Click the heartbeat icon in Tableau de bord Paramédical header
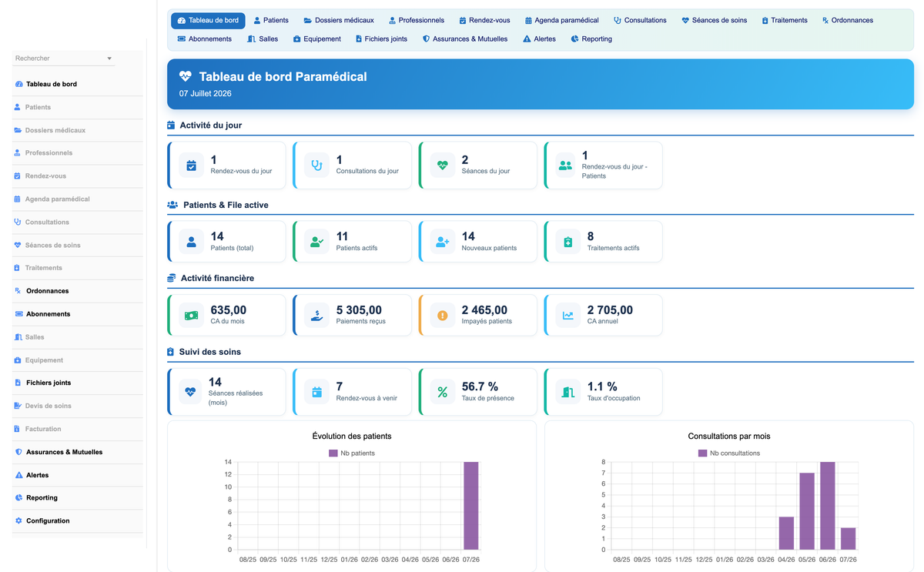The height and width of the screenshot is (572, 924). click(x=185, y=76)
